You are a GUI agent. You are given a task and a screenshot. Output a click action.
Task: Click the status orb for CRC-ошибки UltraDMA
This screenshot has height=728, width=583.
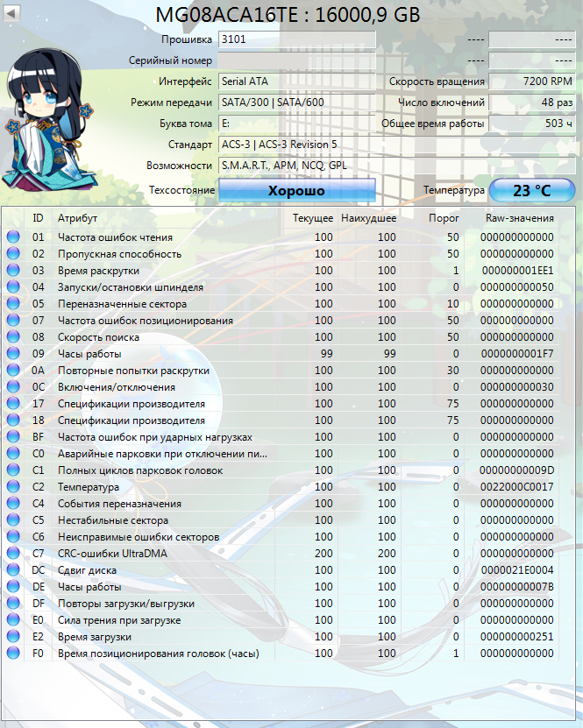(x=13, y=553)
